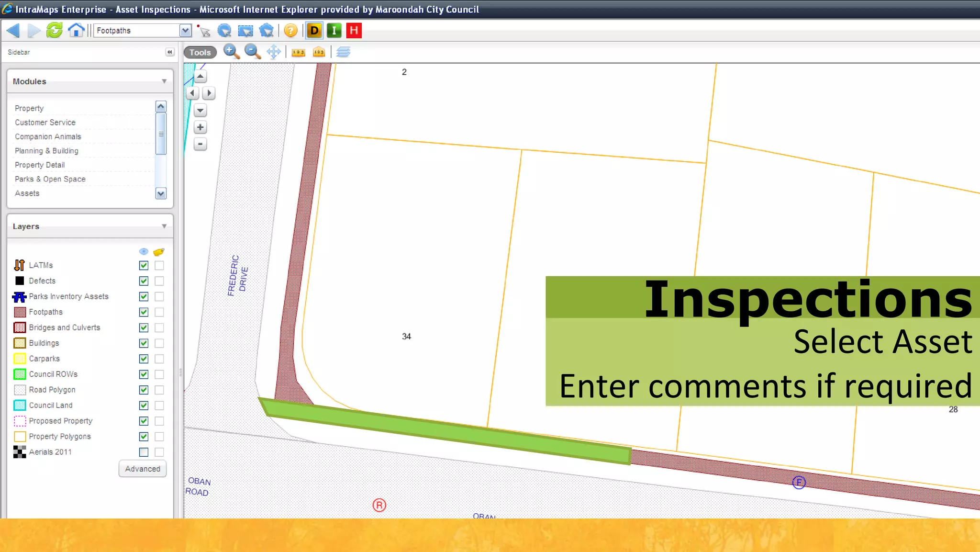The width and height of the screenshot is (980, 552).
Task: Toggle Defects layer visibility
Action: click(x=144, y=281)
